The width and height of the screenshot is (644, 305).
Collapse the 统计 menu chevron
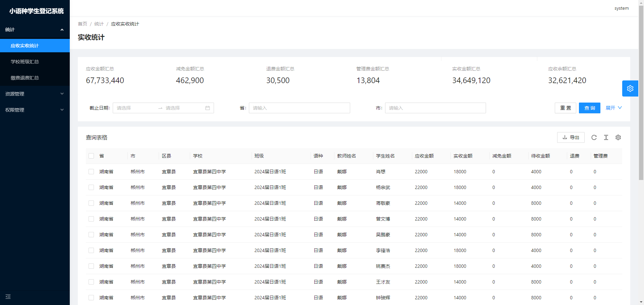tap(62, 30)
